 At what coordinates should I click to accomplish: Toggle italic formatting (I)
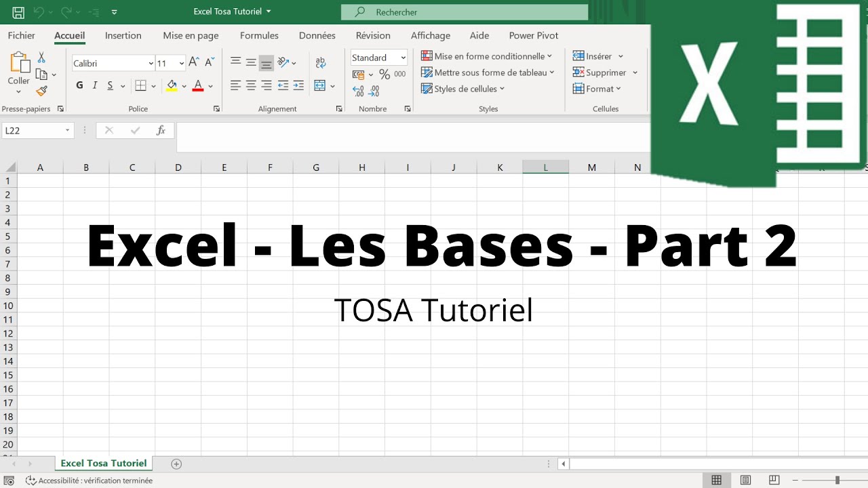click(95, 85)
